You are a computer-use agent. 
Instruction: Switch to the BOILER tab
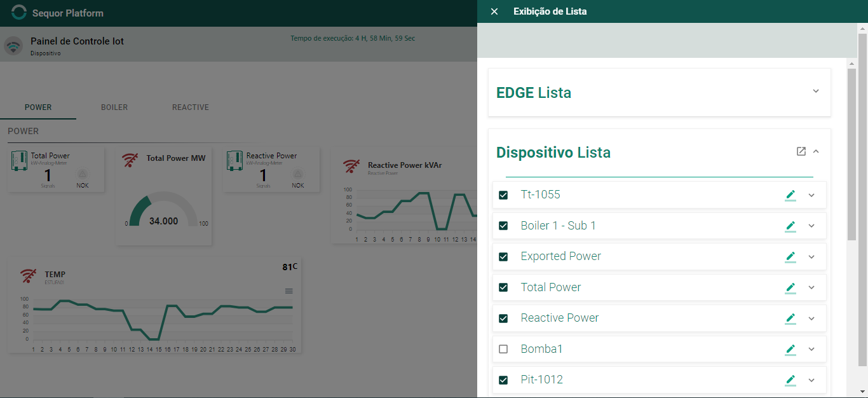click(x=114, y=107)
